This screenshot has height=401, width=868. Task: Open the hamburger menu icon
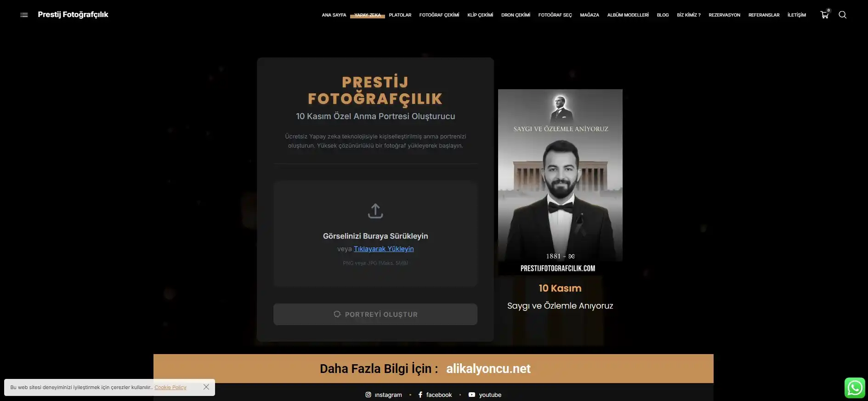coord(24,15)
